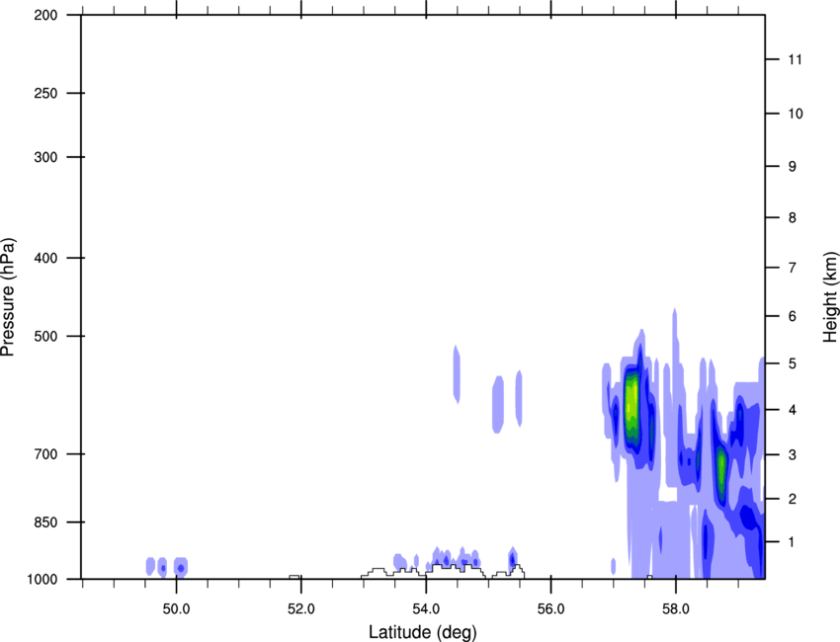840x642 pixels.
Task: Select the narrow light-blue streak above 54.5° latitude
Action: pos(457,373)
